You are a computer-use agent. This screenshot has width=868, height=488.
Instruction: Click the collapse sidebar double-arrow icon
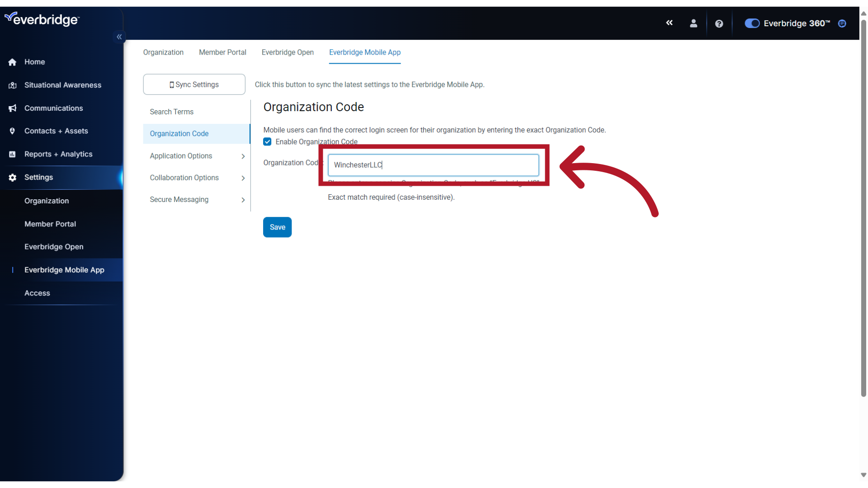tap(119, 37)
